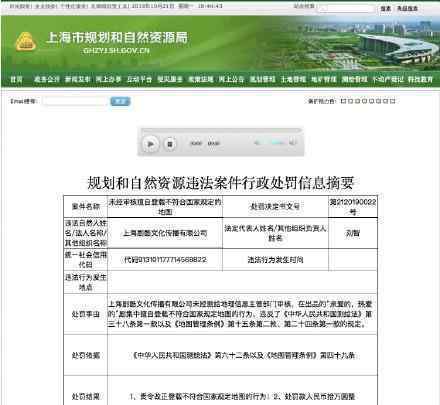The image size is (440, 405).
Task: Play the audio in the page player
Action: point(150,144)
